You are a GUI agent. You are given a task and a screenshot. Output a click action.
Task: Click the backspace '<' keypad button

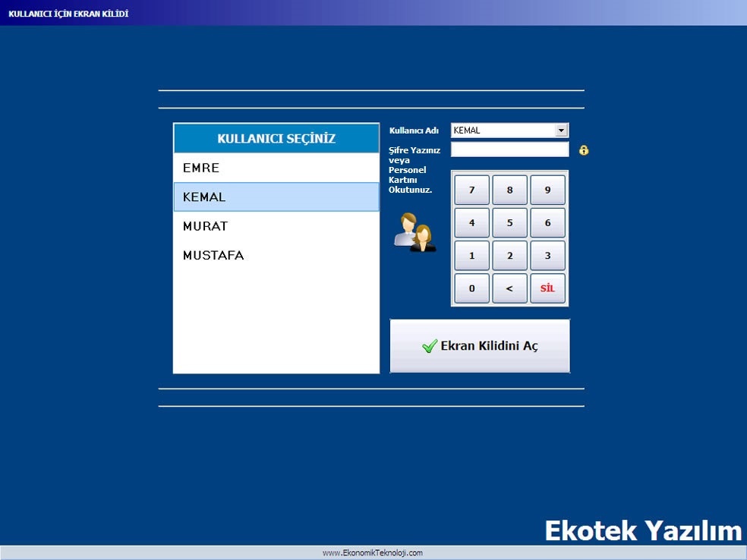(x=509, y=288)
